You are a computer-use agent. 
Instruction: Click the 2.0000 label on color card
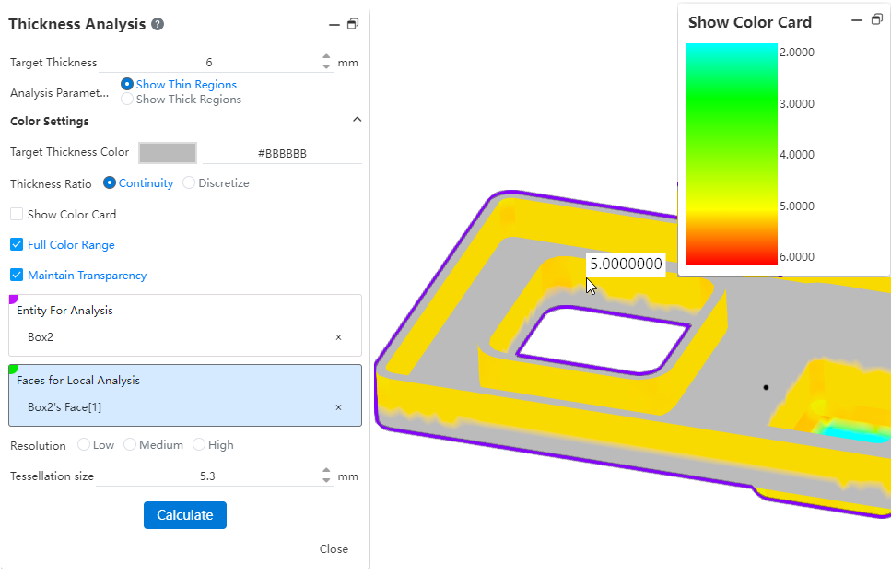point(797,53)
